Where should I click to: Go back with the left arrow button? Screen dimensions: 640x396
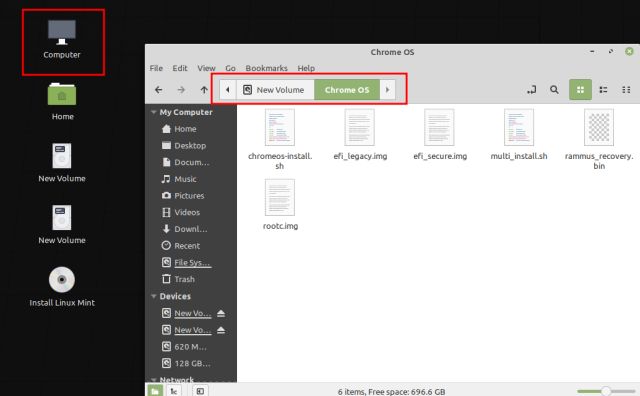tap(159, 90)
